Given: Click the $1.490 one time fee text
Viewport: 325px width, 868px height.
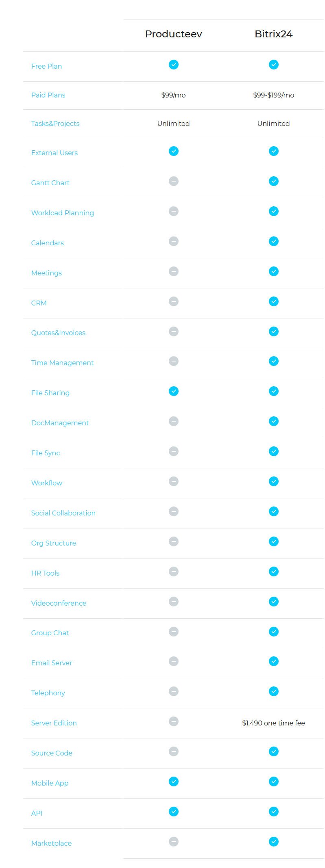Looking at the screenshot, I should click(x=274, y=723).
